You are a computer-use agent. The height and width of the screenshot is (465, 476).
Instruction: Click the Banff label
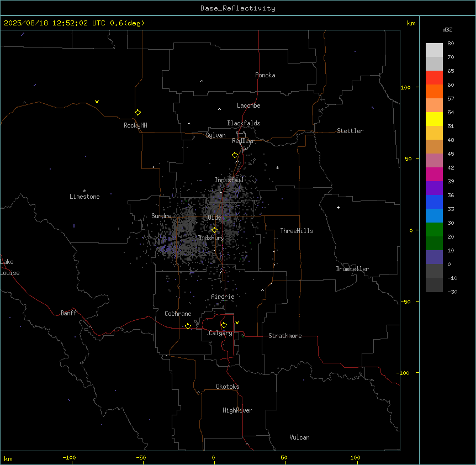pyautogui.click(x=68, y=313)
